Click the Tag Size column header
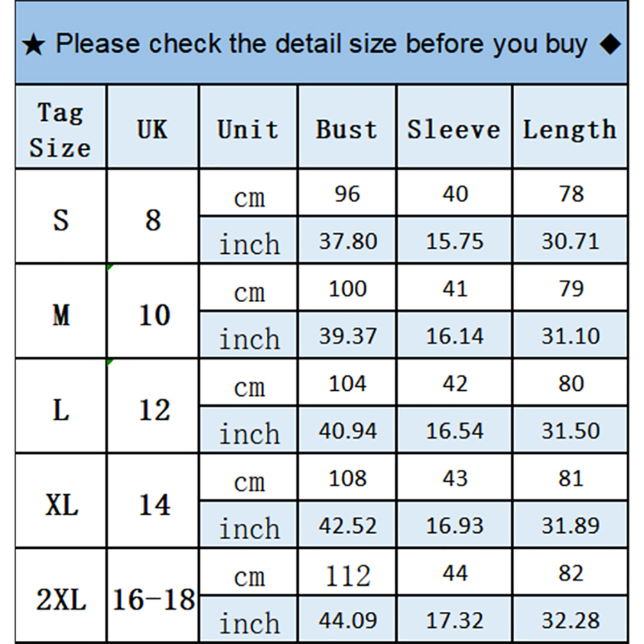Image resolution: width=644 pixels, height=644 pixels. click(60, 130)
